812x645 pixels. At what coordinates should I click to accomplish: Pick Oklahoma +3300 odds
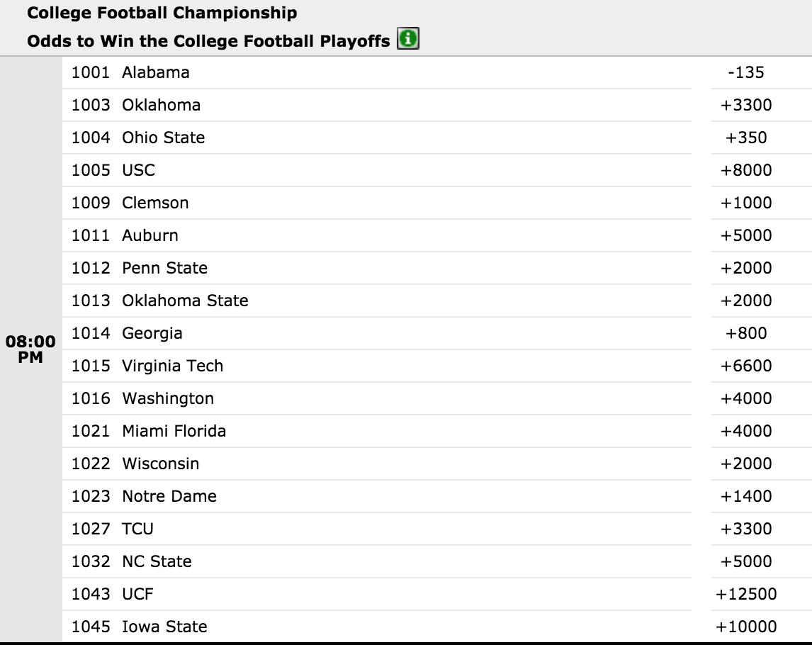click(745, 105)
